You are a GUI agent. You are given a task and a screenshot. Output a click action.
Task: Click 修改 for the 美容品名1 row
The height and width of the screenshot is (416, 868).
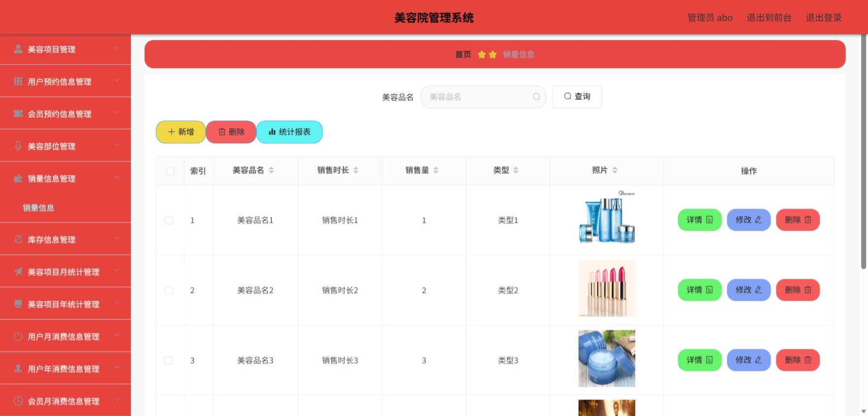pyautogui.click(x=749, y=220)
